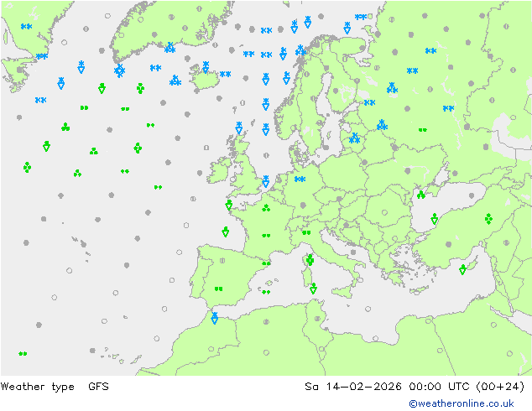532x411 pixels.
Task: Select the 'GFS' model label
Action: [x=98, y=386]
